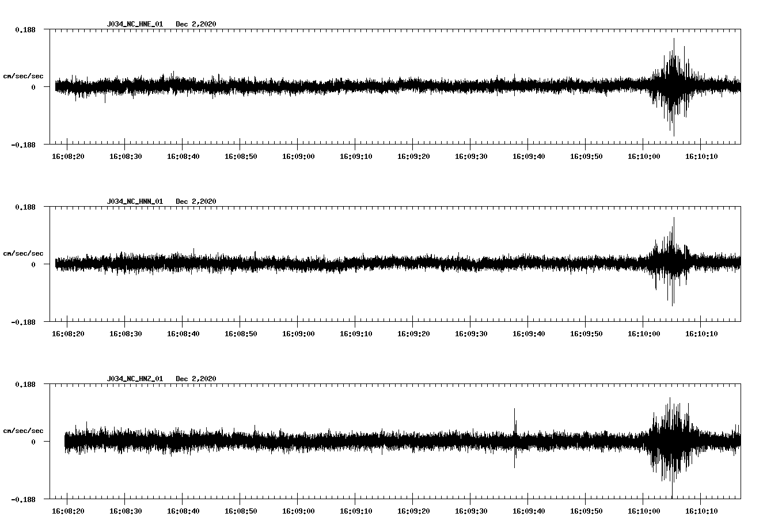The width and height of the screenshot is (782, 532).
Task: Click the 16:09:30 tick on bottom axis
Action: click(472, 510)
